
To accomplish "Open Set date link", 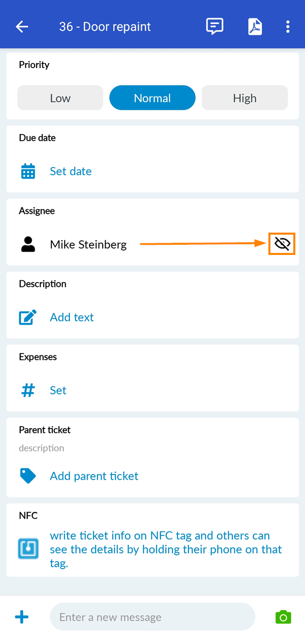I will pyautogui.click(x=71, y=171).
